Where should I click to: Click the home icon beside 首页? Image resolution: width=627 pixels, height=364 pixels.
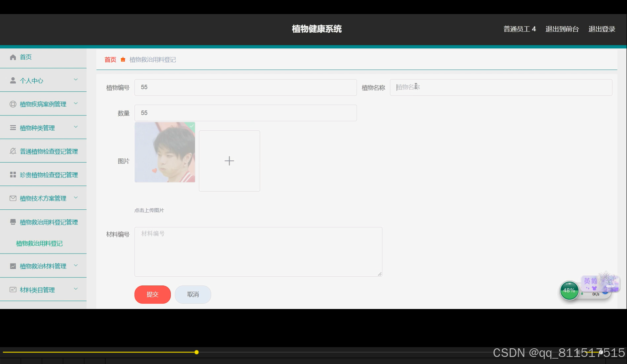click(13, 57)
